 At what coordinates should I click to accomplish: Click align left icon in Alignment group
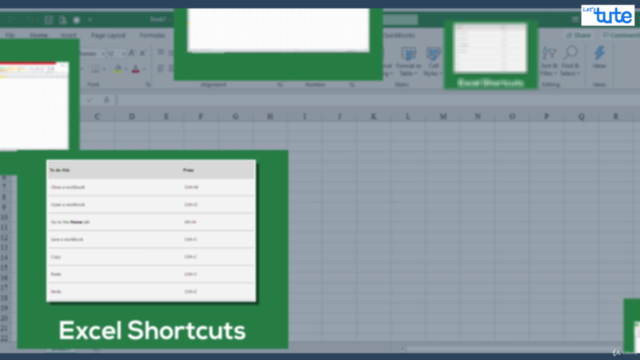pyautogui.click(x=161, y=69)
